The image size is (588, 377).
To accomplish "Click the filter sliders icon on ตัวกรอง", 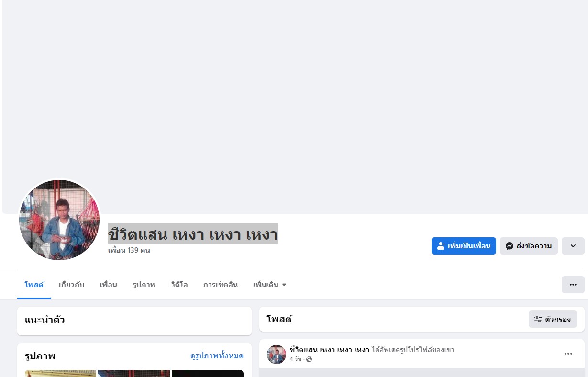I will [x=538, y=319].
